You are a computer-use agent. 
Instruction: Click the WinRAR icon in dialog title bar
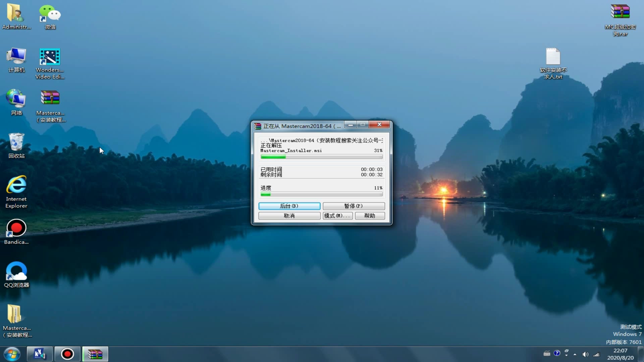(x=258, y=126)
